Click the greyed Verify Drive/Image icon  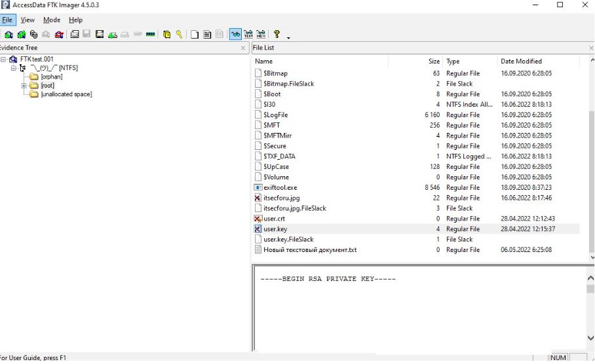[138, 34]
